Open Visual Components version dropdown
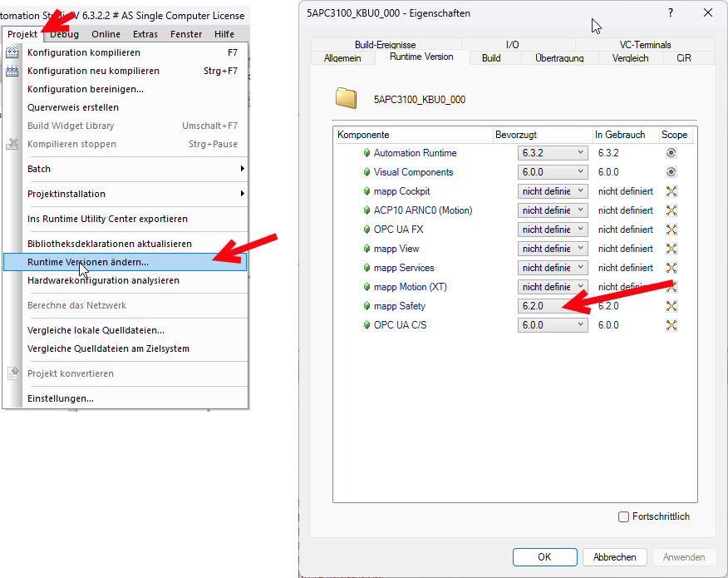Viewport: 728px width, 578px height. coord(553,172)
